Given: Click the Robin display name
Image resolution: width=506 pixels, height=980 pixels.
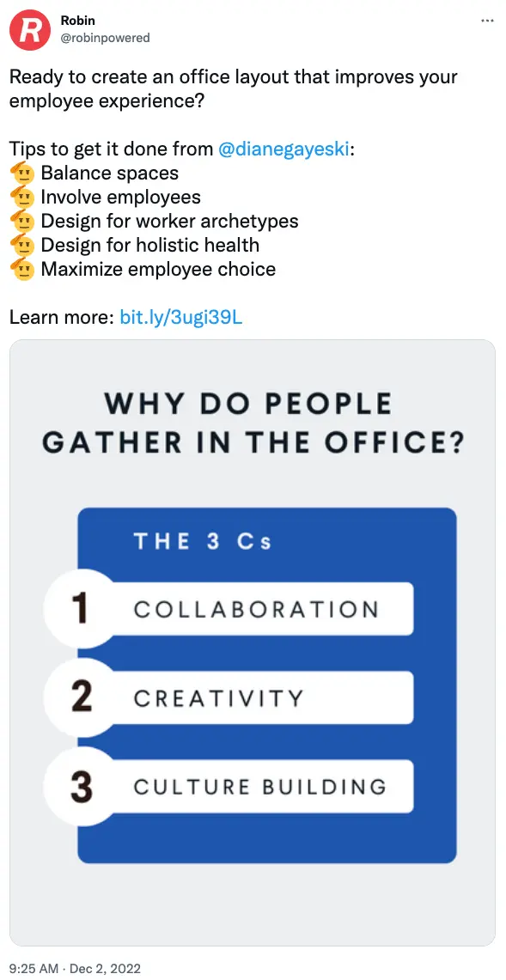Looking at the screenshot, I should coord(77,20).
